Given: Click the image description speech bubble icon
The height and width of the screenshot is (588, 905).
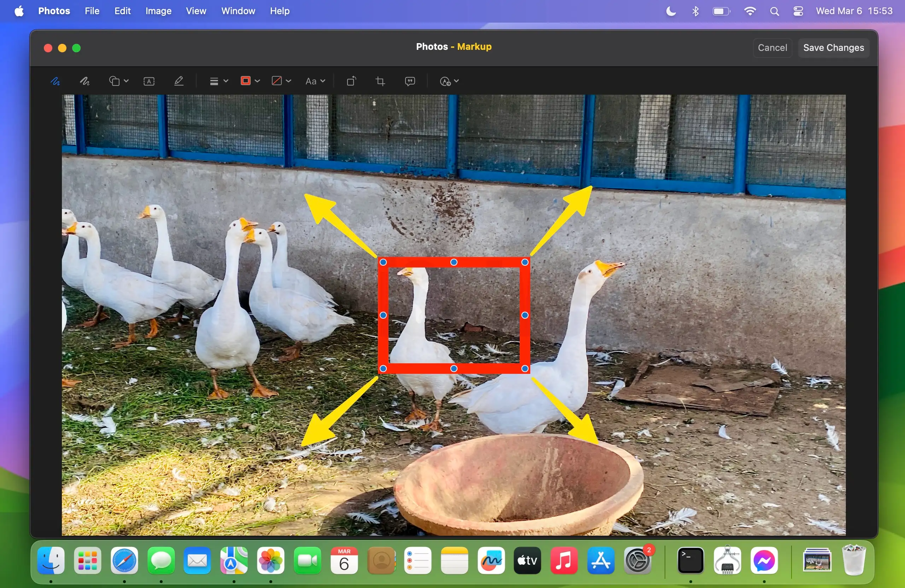Looking at the screenshot, I should click(x=410, y=81).
